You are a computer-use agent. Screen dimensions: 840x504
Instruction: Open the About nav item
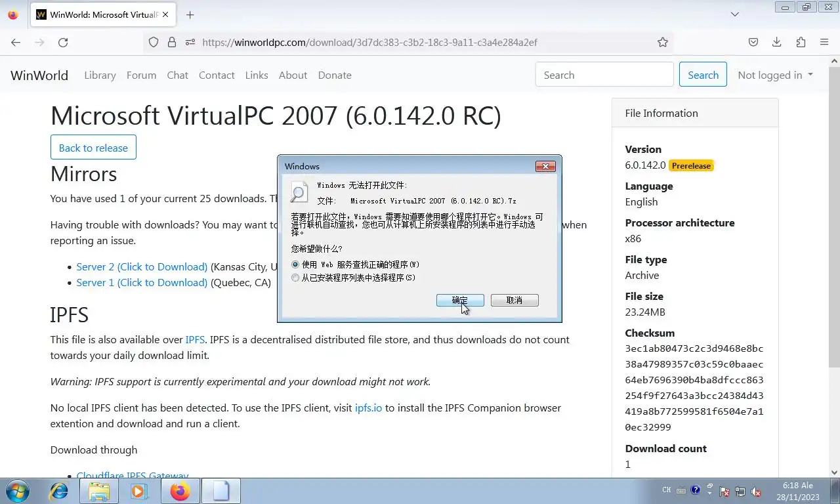[293, 75]
